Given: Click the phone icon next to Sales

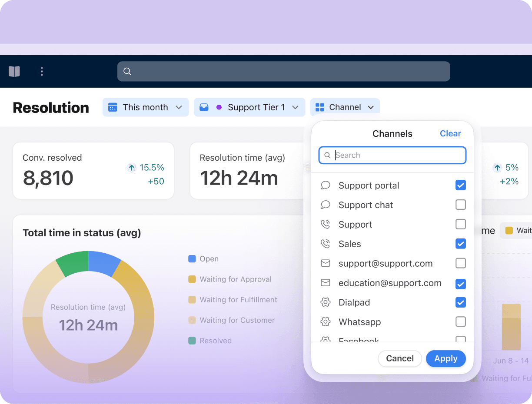Looking at the screenshot, I should (x=325, y=244).
